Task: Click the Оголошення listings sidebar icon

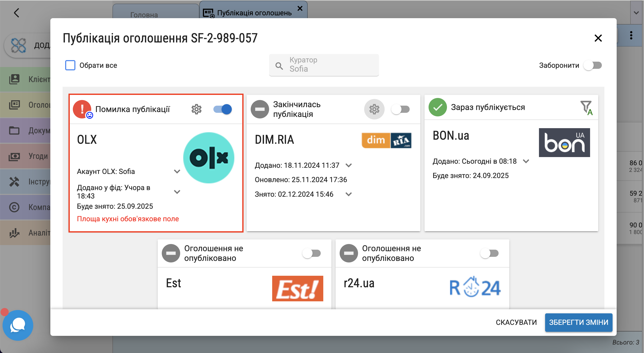Action: [x=14, y=105]
